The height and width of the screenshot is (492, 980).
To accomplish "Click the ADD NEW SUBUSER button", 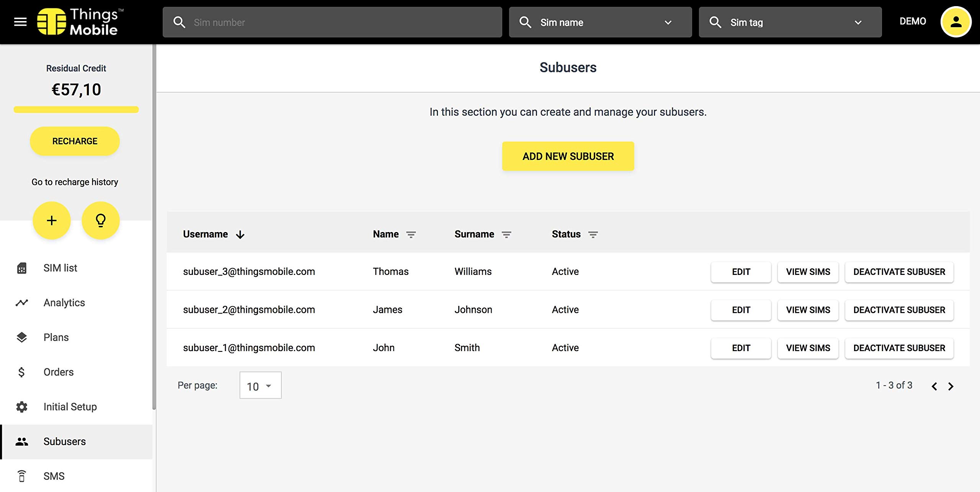I will [568, 156].
